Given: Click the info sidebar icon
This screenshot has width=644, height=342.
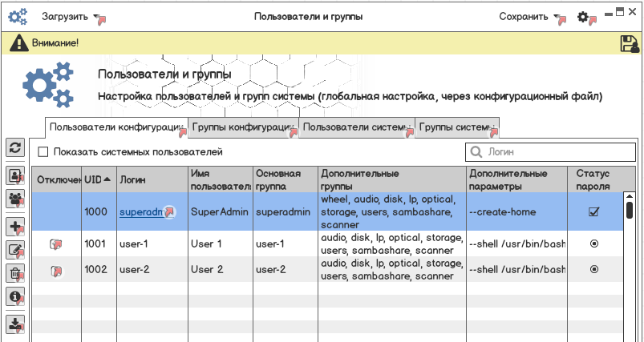Looking at the screenshot, I should pos(15,296).
